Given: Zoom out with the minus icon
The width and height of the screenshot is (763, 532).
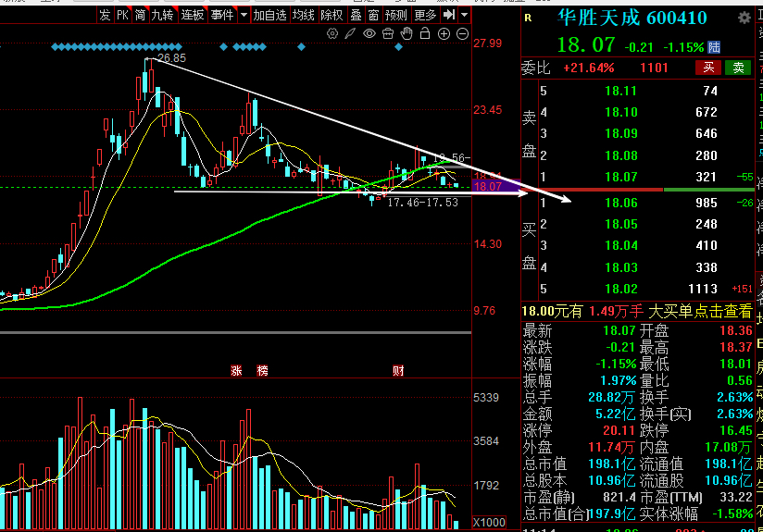Looking at the screenshot, I should pyautogui.click(x=463, y=33).
